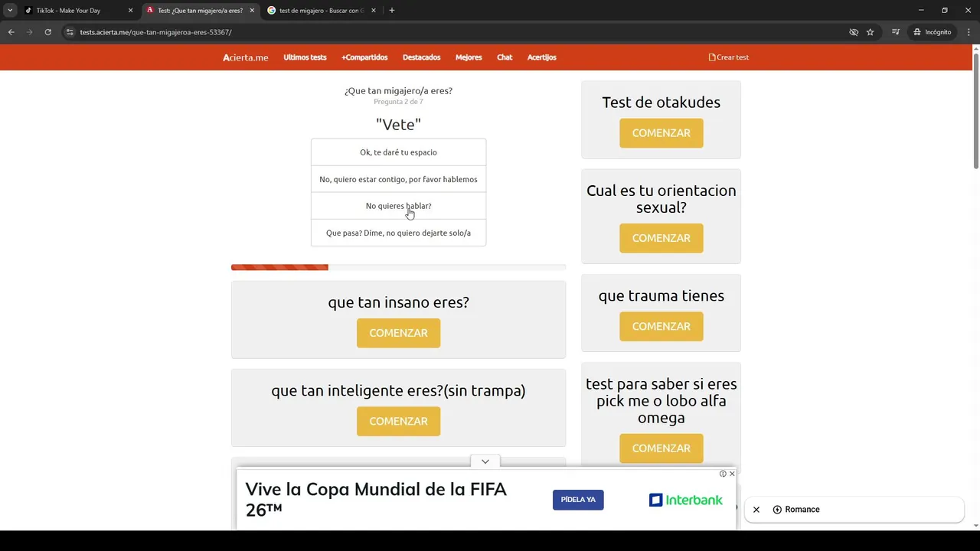This screenshot has width=980, height=551.
Task: Reload the page with the refresh icon
Action: [47, 32]
